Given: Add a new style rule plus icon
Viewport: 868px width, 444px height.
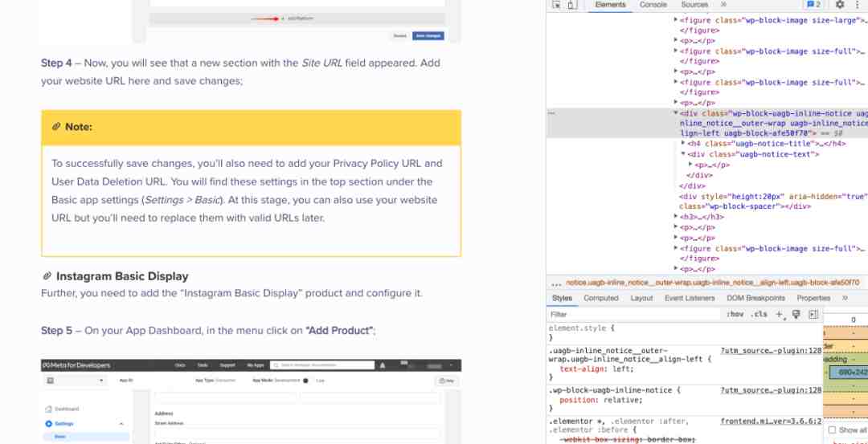Looking at the screenshot, I should point(780,314).
